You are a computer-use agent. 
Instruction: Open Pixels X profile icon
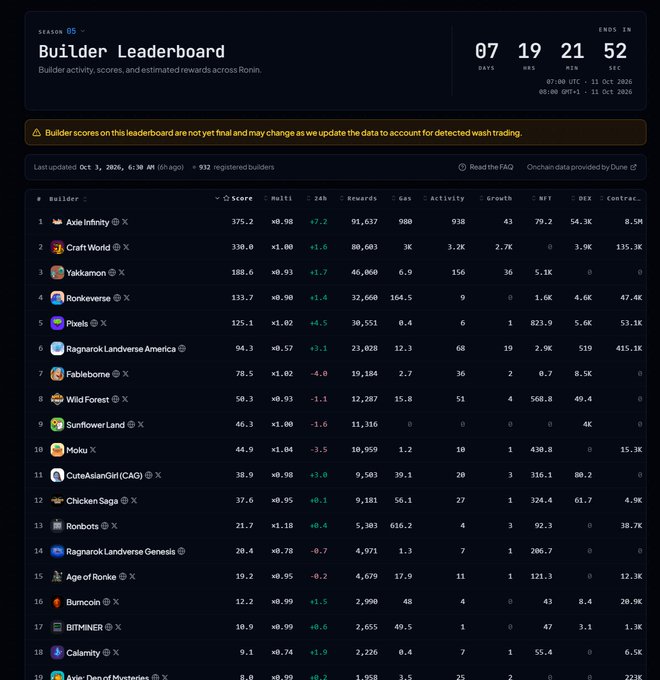click(103, 323)
